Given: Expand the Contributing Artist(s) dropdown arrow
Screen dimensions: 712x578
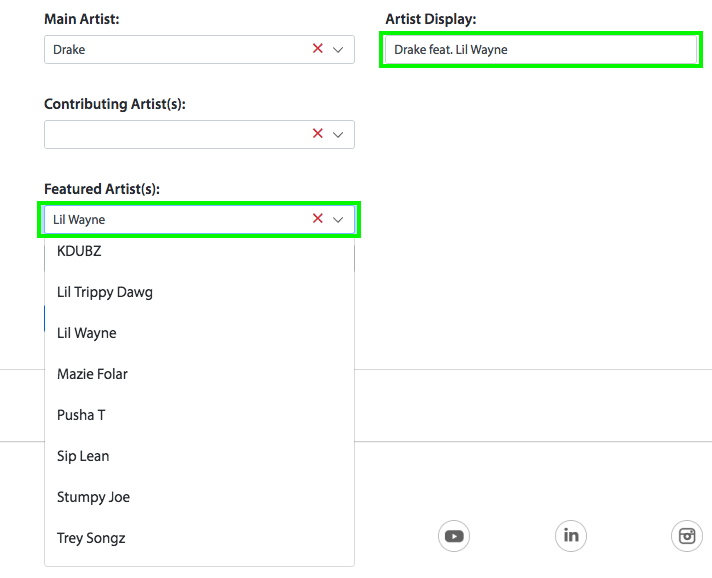Looking at the screenshot, I should pyautogui.click(x=338, y=134).
